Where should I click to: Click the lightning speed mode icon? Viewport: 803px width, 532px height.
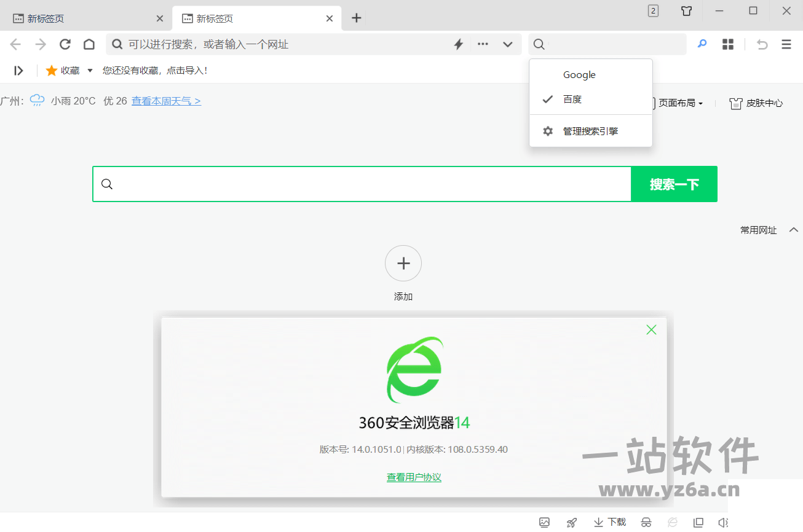tap(458, 44)
